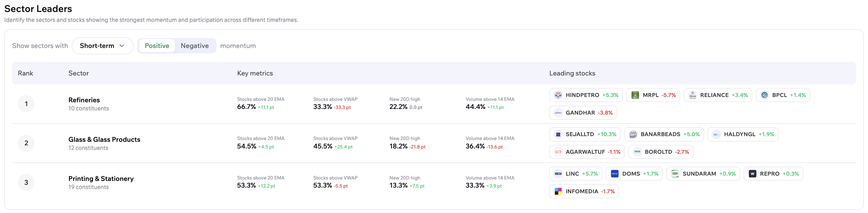Click the REPRO company logo icon
This screenshot has height=213, width=868.
pos(752,174)
